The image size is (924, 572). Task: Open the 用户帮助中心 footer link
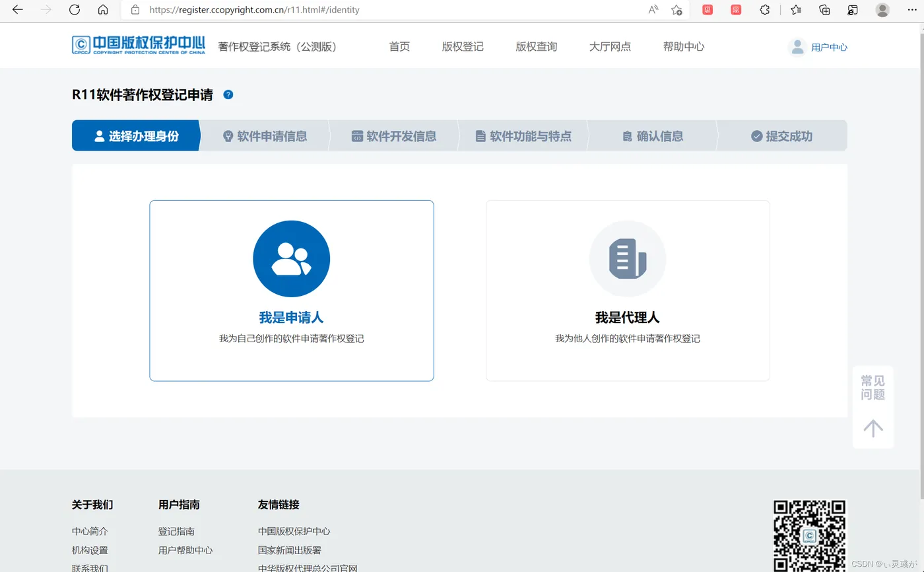click(x=185, y=550)
